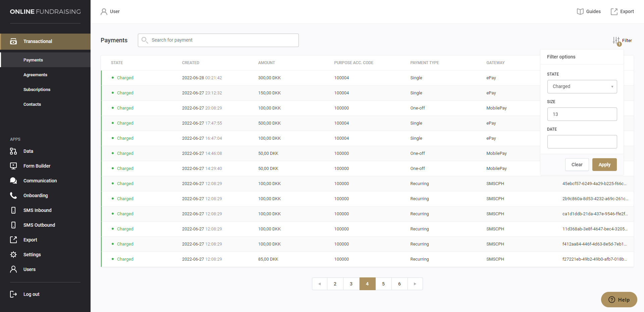Go to page 5
Screen dimensions: 644x312
[x=383, y=284]
